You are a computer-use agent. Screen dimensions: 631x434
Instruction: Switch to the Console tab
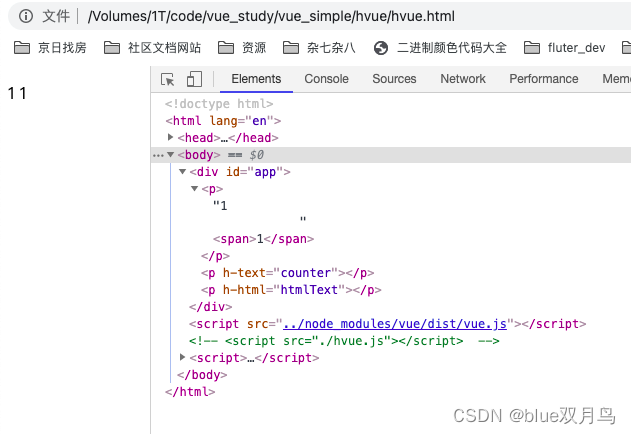[326, 79]
